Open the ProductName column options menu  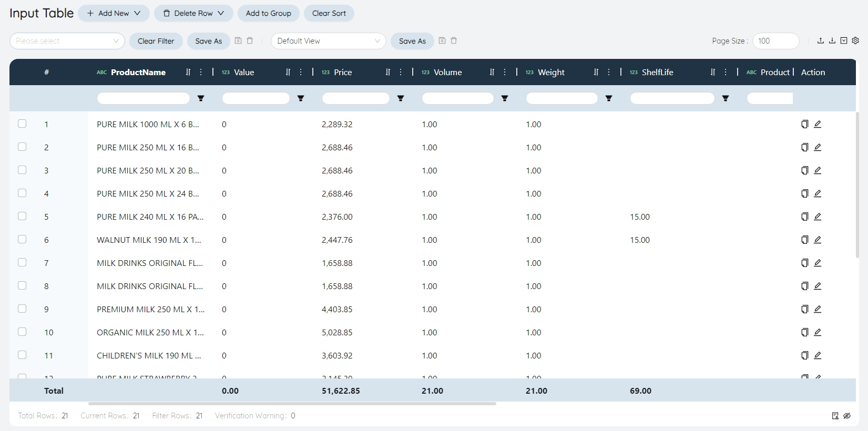201,72
